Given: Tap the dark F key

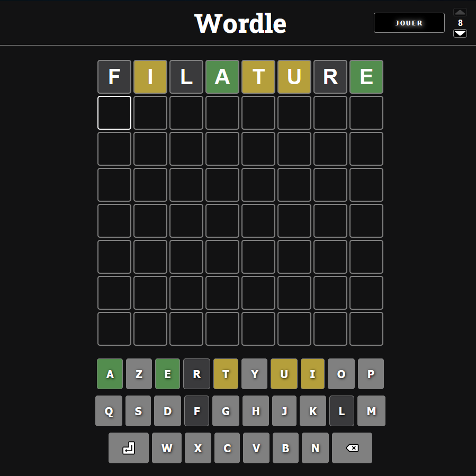Looking at the screenshot, I should click(197, 411).
